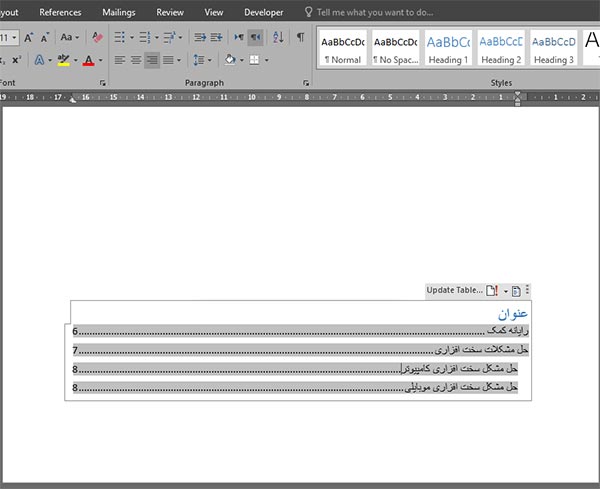
Task: Center align the text
Action: [136, 60]
